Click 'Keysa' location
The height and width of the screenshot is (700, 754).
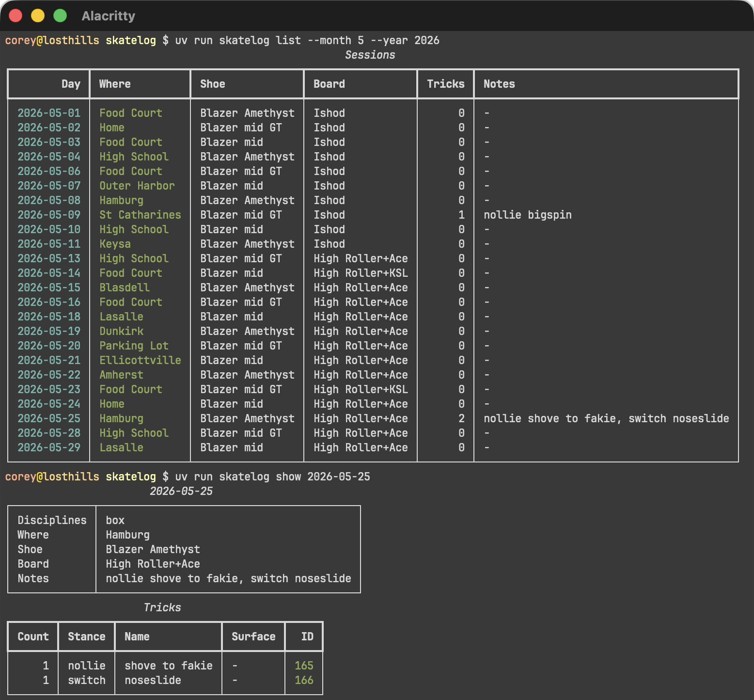pos(115,244)
